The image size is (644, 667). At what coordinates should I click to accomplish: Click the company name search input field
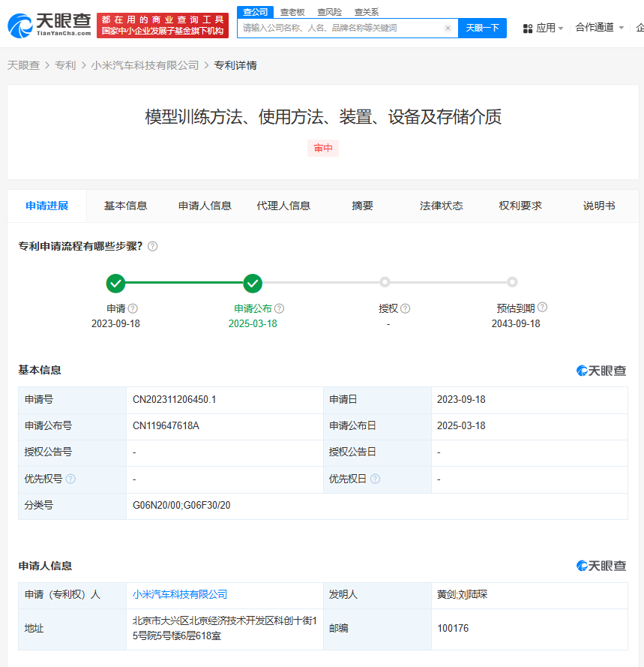point(341,29)
